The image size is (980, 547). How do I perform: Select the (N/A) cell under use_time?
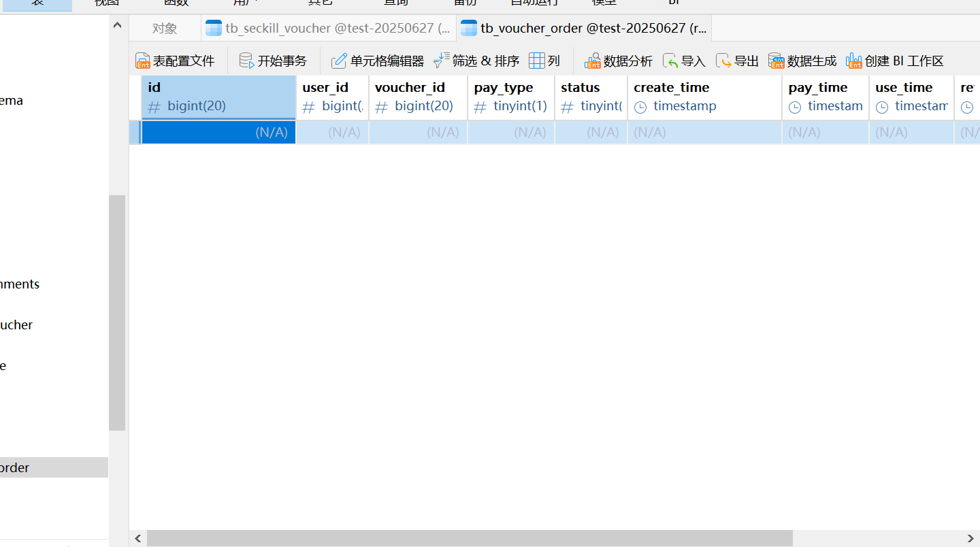[912, 132]
